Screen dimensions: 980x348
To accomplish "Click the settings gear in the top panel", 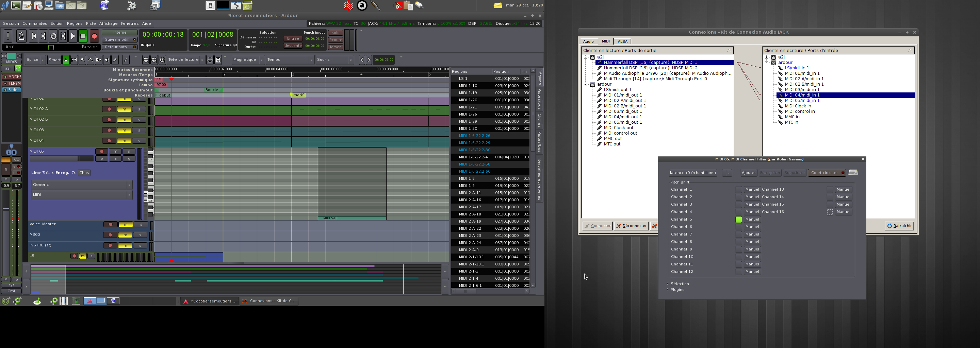I will 132,5.
